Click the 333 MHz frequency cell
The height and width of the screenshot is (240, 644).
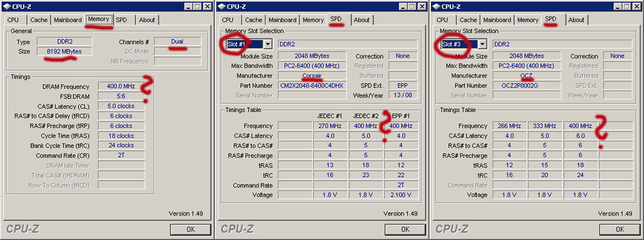[545, 126]
